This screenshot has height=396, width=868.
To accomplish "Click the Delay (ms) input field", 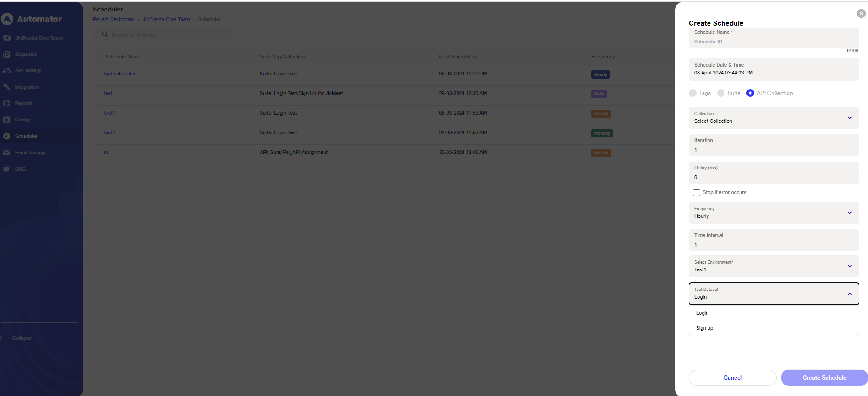I will [774, 173].
